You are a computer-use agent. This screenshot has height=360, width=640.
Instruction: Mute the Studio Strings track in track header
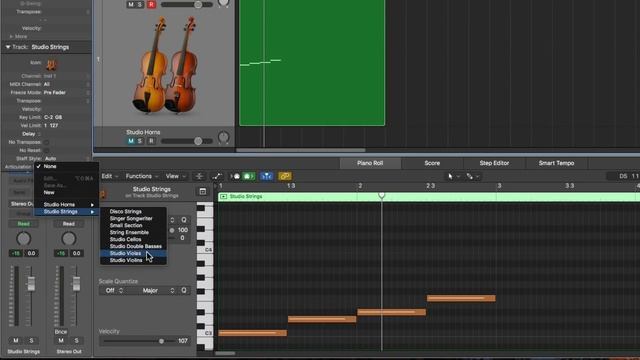click(131, 4)
